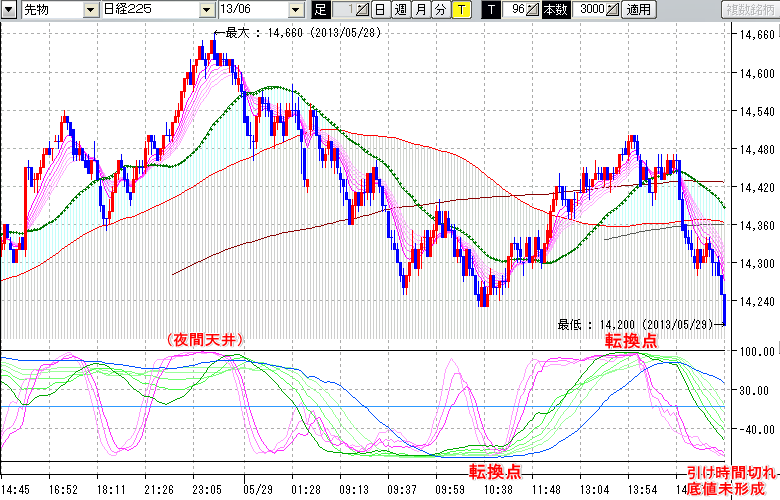780x500 pixels.
Task: Open the 13/06 contract month dropdown
Action: [294, 10]
